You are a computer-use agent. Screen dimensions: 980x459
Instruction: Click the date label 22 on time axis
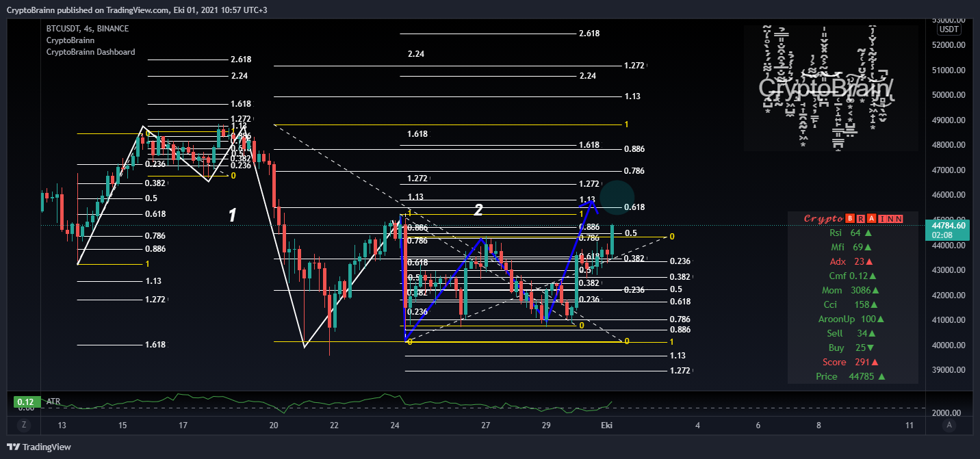pyautogui.click(x=334, y=425)
